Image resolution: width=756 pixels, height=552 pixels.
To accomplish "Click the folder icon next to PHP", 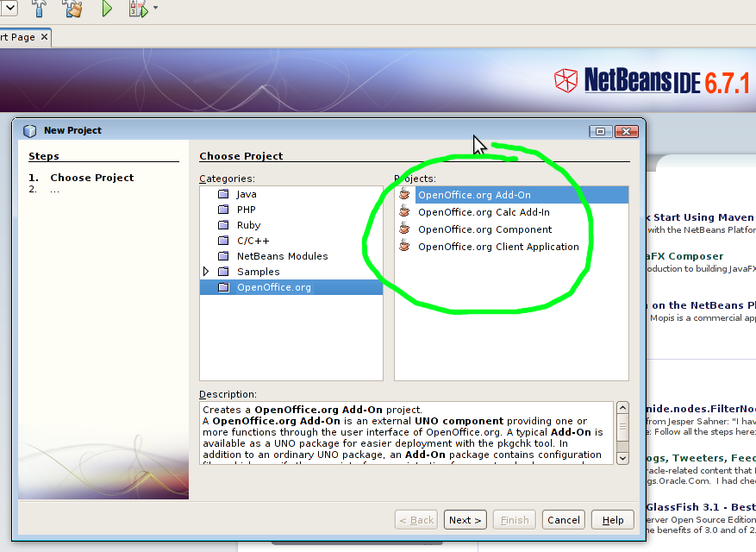I will click(x=223, y=210).
